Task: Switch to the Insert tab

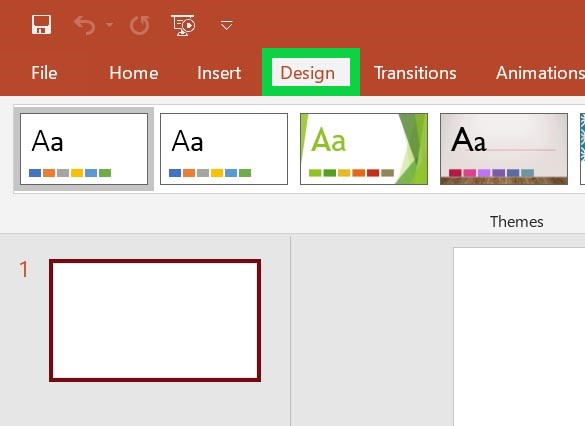Action: 219,73
